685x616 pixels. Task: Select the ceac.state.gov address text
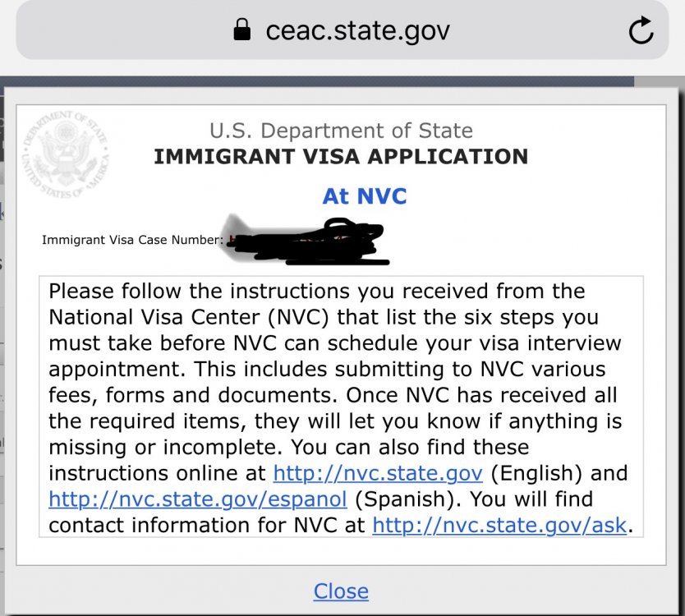(x=357, y=30)
